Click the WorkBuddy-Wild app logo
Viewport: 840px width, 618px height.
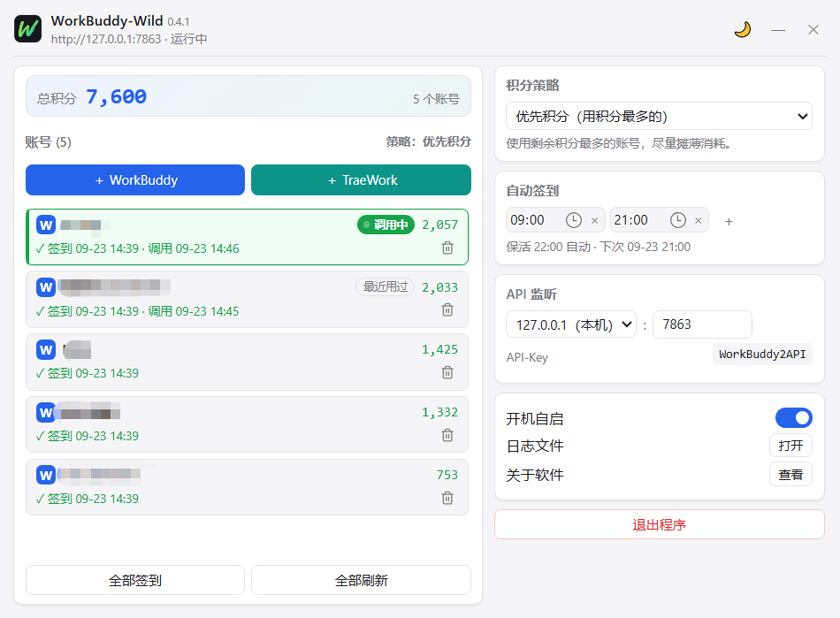[x=28, y=29]
